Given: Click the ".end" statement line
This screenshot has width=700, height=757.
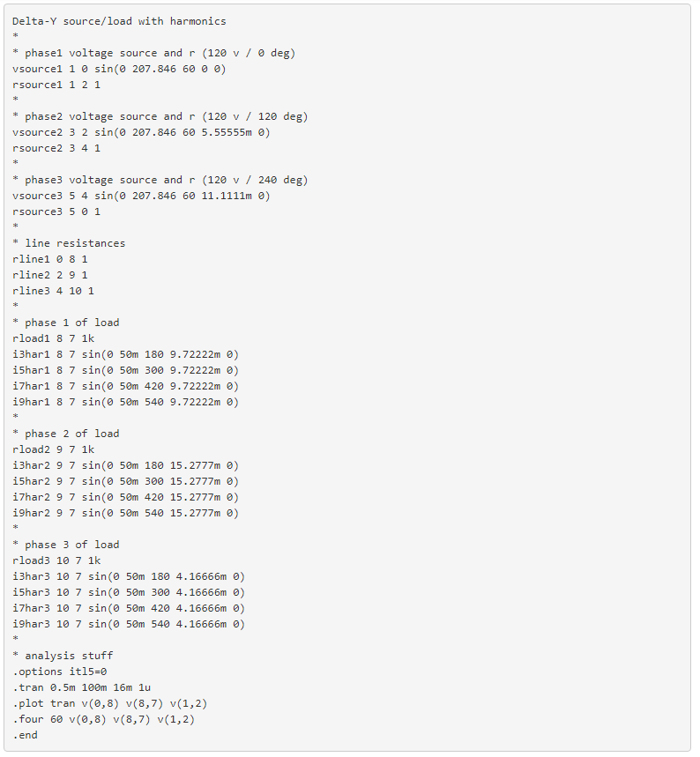Looking at the screenshot, I should (x=25, y=735).
